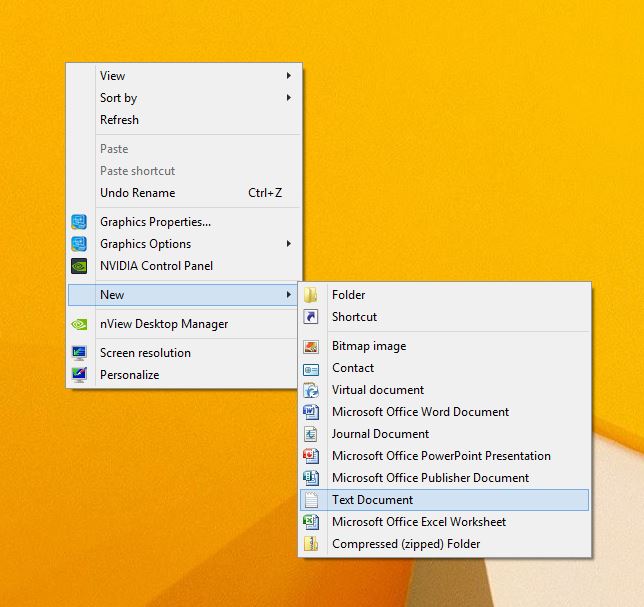The height and width of the screenshot is (607, 644).
Task: Create new Microsoft Office Publisher Document
Action: [444, 478]
